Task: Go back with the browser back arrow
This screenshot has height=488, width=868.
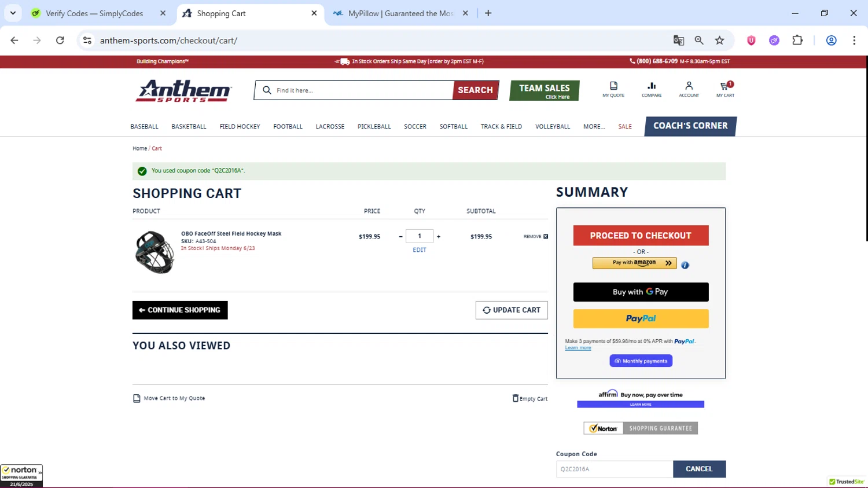Action: coord(14,41)
